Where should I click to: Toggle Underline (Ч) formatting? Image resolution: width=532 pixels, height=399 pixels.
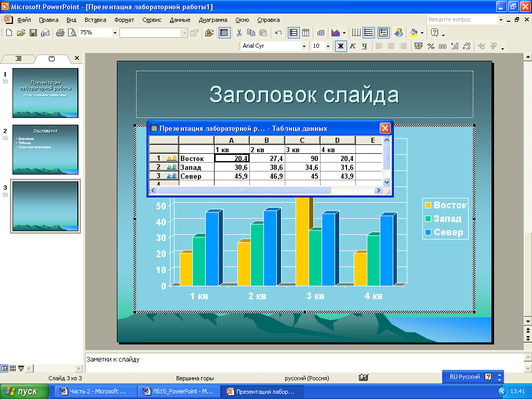(x=364, y=46)
